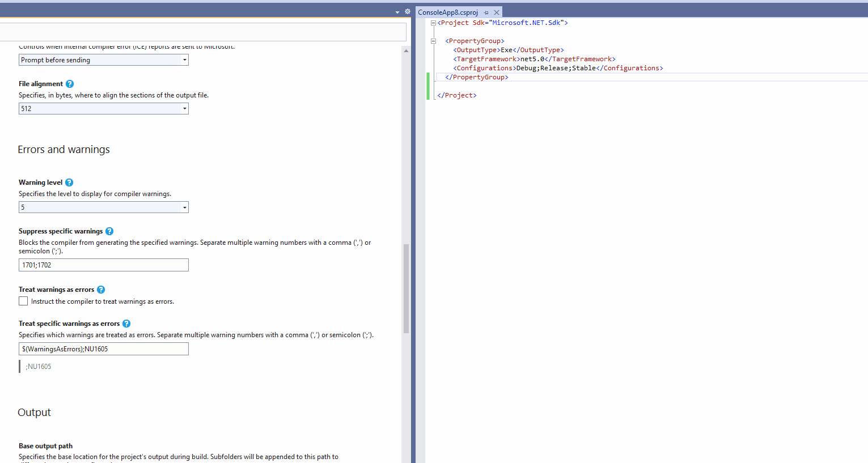Enable Instruct the compiler to treat warnings as errors
The height and width of the screenshot is (463, 868).
click(23, 300)
